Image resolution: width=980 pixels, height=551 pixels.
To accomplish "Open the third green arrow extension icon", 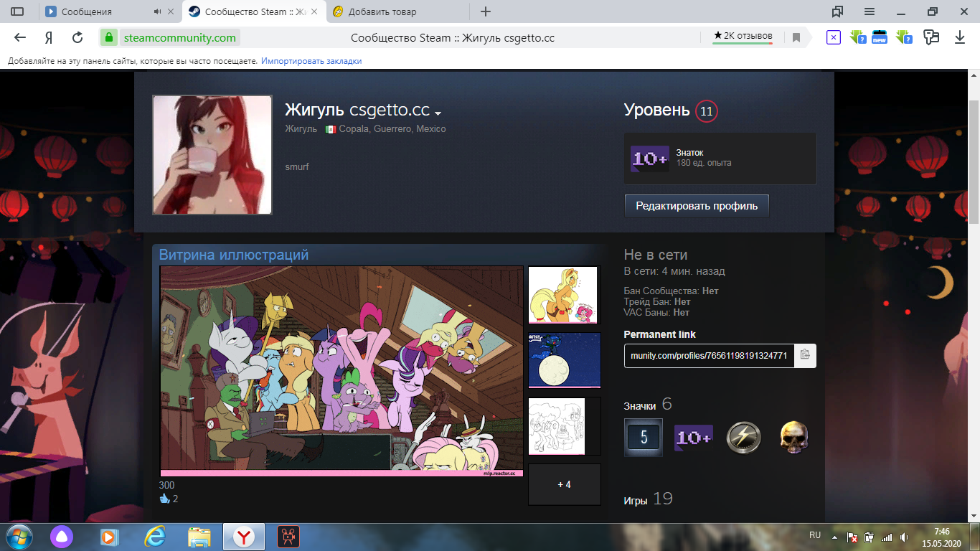I will pos(903,37).
